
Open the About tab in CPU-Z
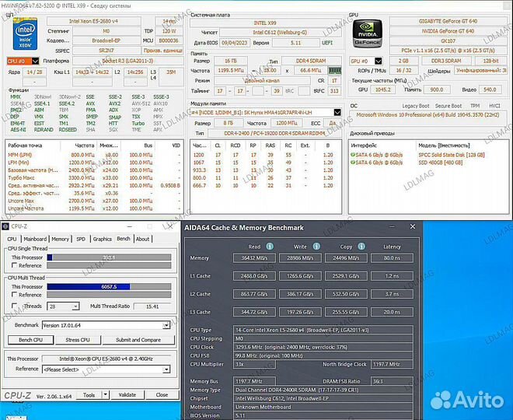pyautogui.click(x=142, y=239)
